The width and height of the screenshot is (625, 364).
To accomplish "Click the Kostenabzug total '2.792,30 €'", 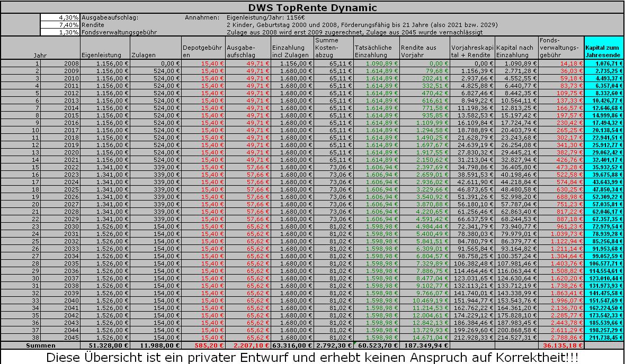I will pos(334,345).
